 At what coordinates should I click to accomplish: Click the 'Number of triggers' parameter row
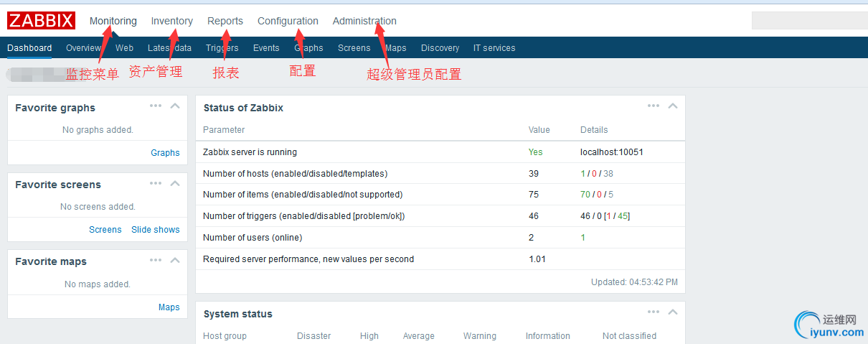(x=440, y=216)
